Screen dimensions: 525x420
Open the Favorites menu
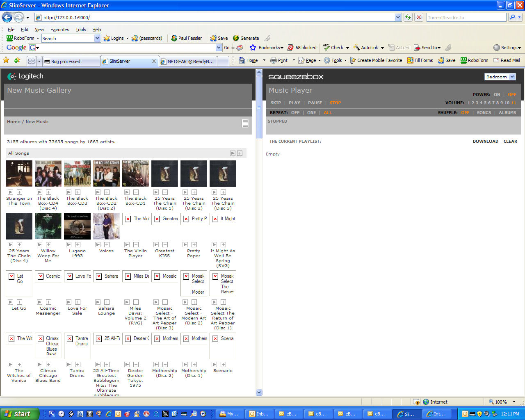click(59, 30)
